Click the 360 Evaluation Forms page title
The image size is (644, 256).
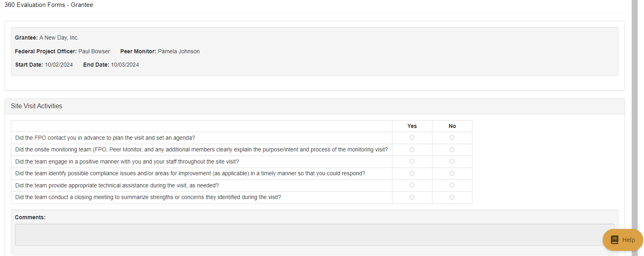pos(49,5)
